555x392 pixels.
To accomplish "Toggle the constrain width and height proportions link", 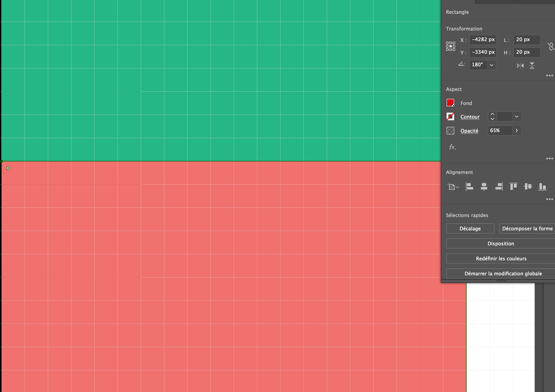I will pos(551,46).
